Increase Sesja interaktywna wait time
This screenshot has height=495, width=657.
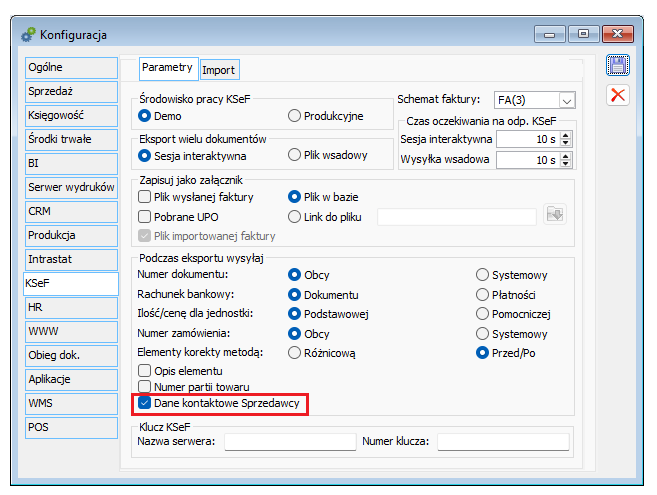coord(566,135)
